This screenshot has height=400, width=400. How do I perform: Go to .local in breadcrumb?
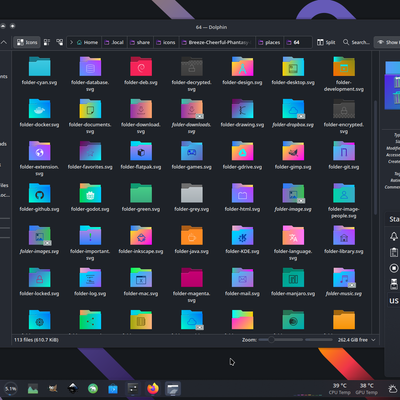pyautogui.click(x=114, y=42)
